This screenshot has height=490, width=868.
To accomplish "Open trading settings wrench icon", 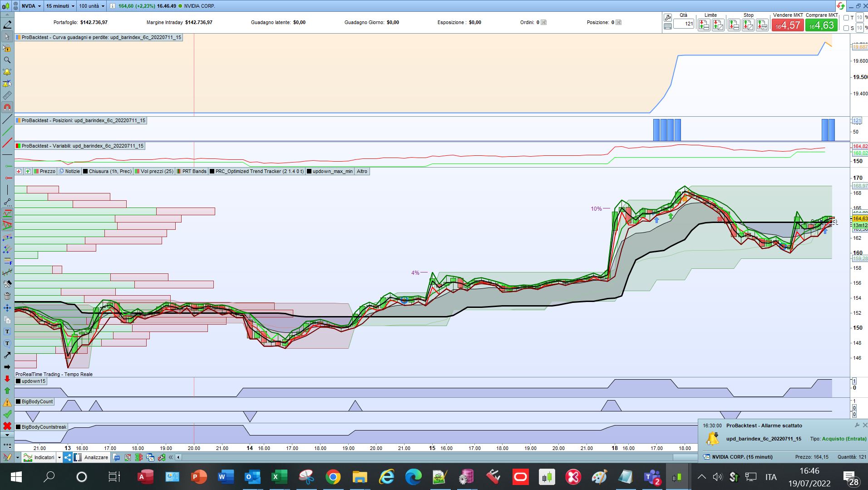I will click(x=667, y=18).
